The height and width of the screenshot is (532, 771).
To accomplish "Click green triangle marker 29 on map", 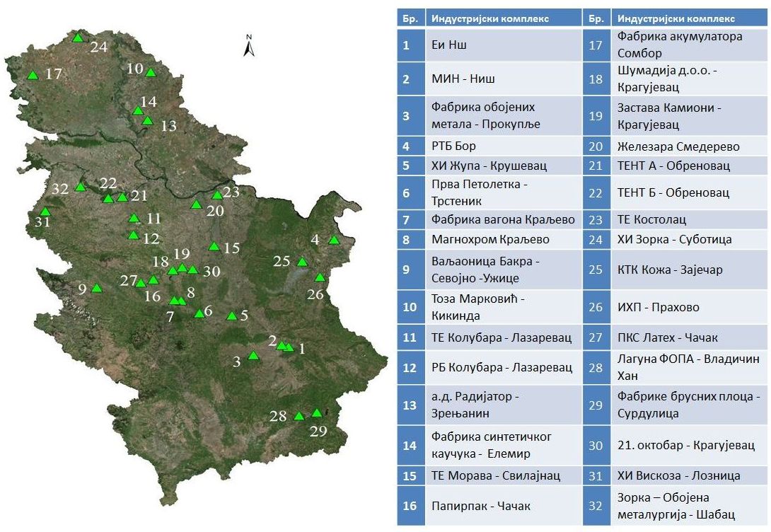I will [317, 413].
